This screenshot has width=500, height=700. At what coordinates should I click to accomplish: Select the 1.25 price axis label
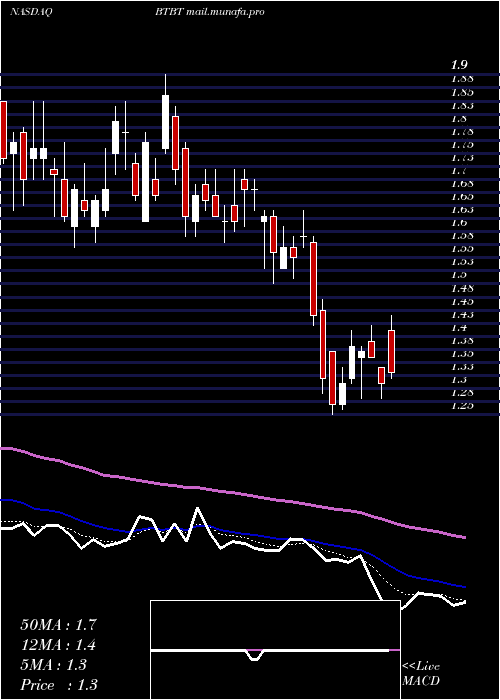pyautogui.click(x=460, y=405)
